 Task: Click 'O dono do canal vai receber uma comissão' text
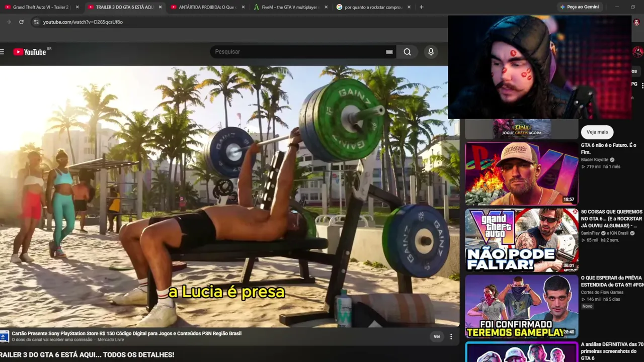tap(52, 340)
